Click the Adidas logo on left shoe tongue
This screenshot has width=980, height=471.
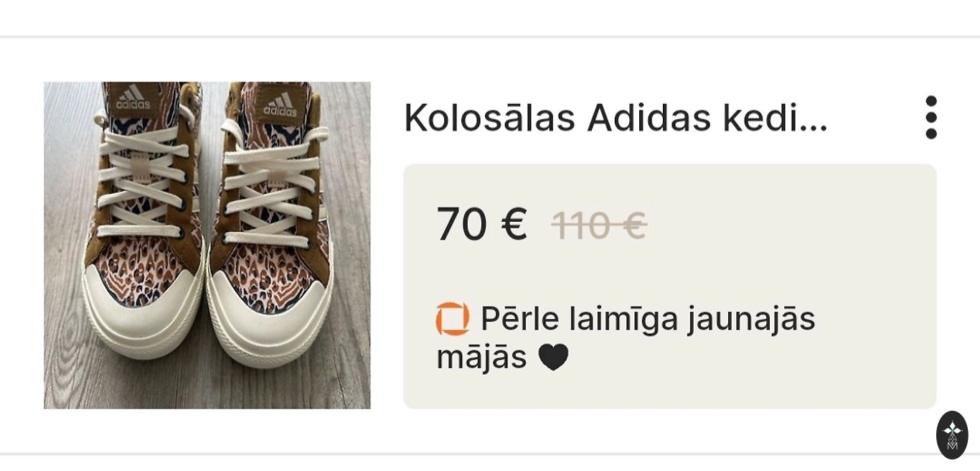click(x=133, y=98)
